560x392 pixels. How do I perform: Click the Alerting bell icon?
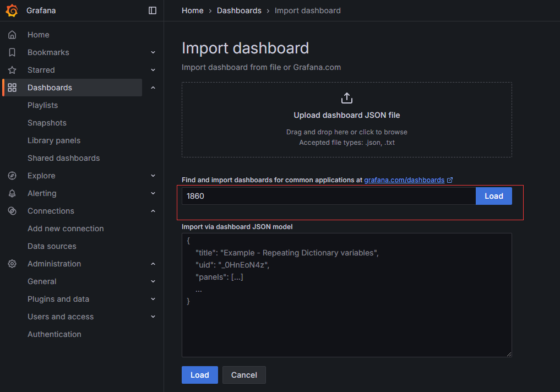pos(12,193)
